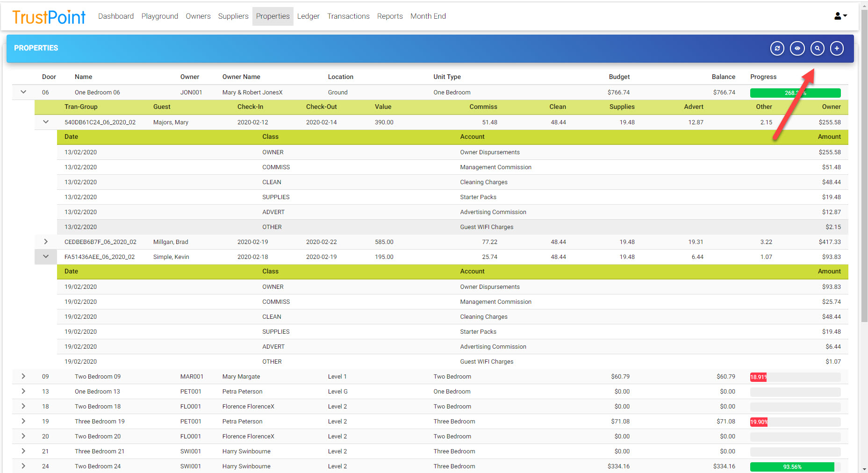Select transaction CEDBEB6B7F_06_2020_02
This screenshot has width=868, height=473.
pyautogui.click(x=100, y=242)
